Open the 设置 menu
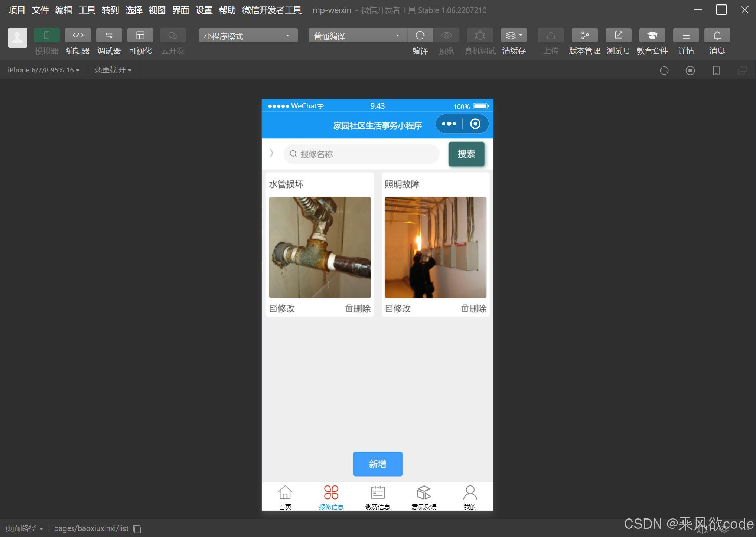The height and width of the screenshot is (537, 756). [x=204, y=10]
